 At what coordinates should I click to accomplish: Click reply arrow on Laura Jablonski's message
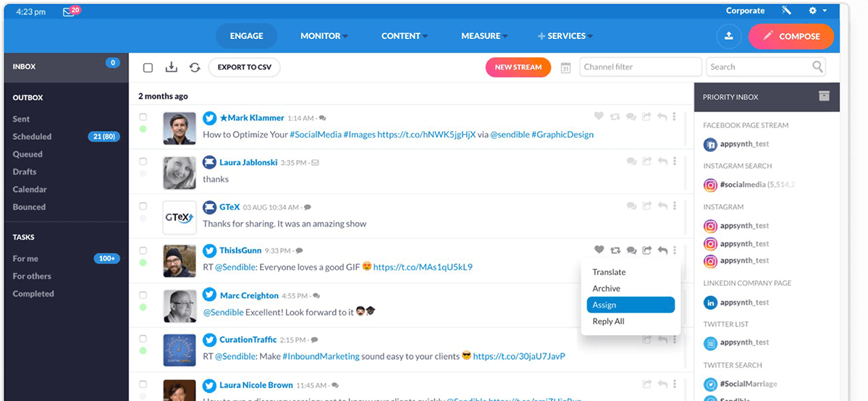[x=662, y=161]
